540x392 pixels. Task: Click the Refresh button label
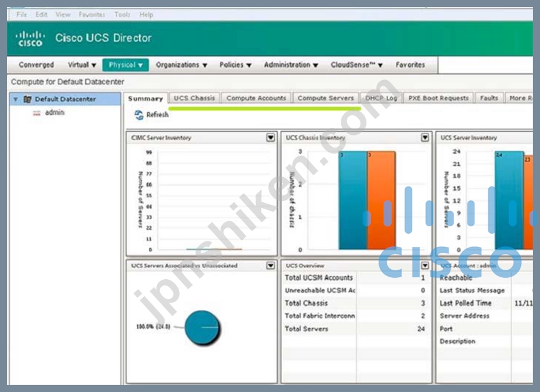click(x=157, y=115)
